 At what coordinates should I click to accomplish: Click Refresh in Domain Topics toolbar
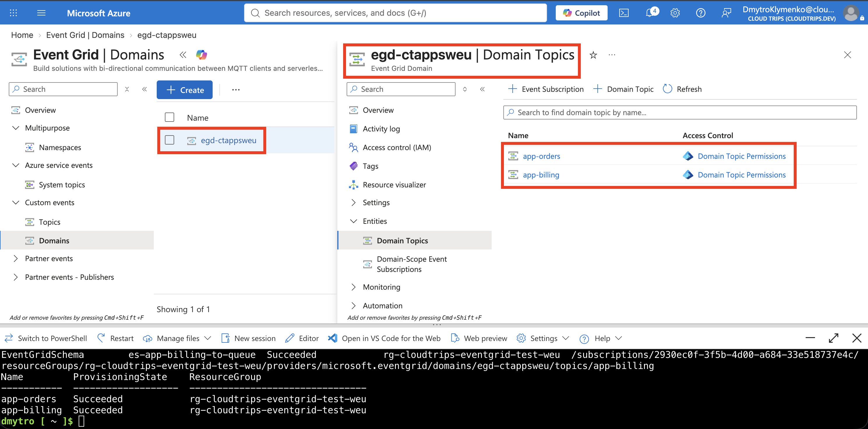pos(682,89)
